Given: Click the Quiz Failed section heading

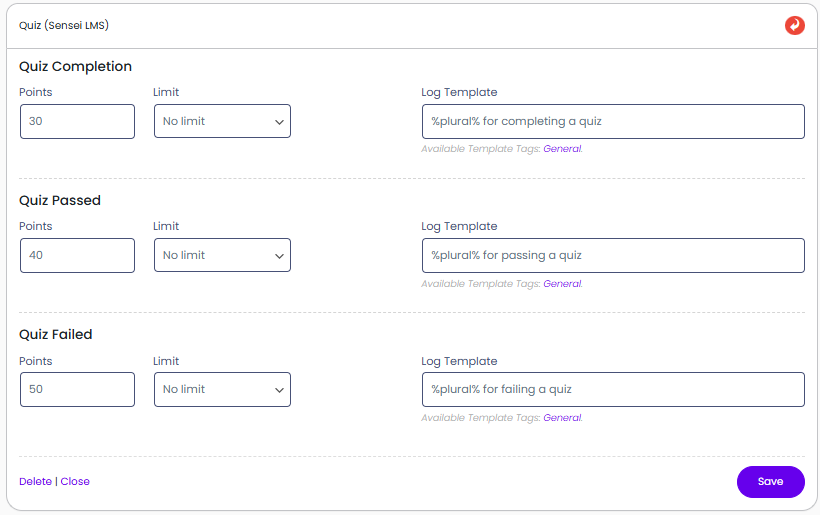Looking at the screenshot, I should (56, 334).
